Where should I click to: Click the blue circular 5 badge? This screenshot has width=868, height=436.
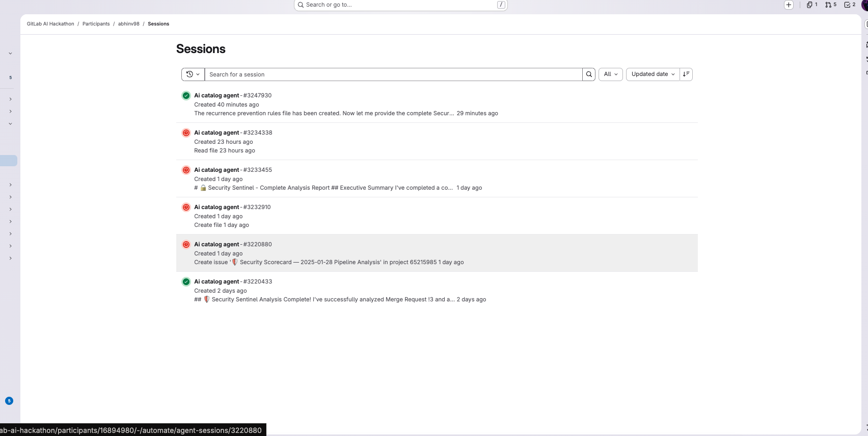9,401
